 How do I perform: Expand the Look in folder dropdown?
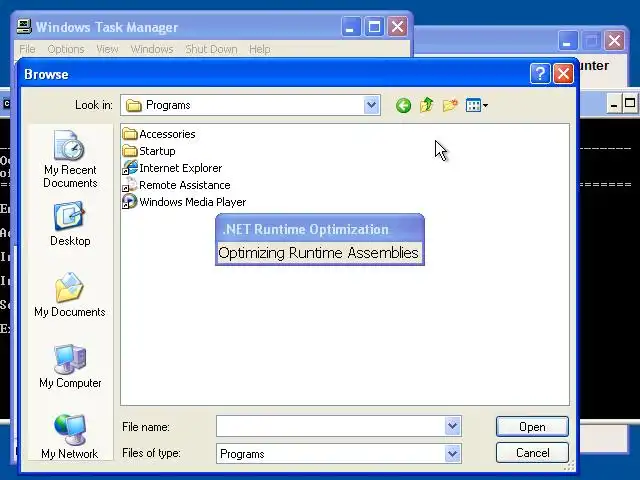[x=371, y=105]
